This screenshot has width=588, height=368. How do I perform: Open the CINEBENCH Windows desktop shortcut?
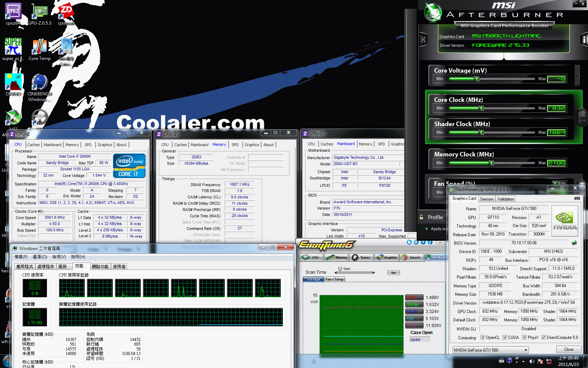[x=40, y=88]
